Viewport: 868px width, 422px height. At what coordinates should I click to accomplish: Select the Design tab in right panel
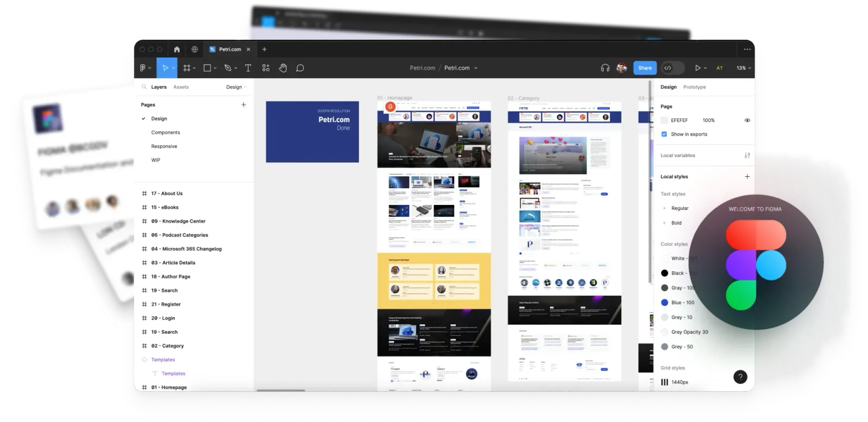pos(668,87)
